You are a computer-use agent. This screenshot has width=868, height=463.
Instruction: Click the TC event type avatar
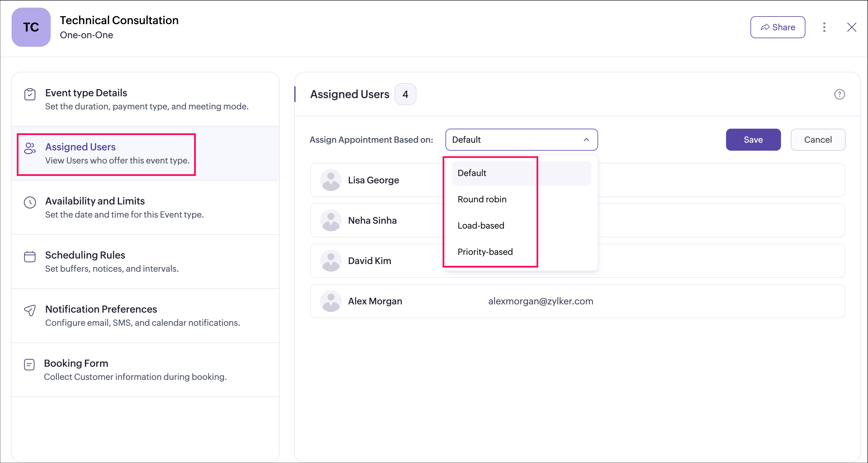[x=31, y=27]
